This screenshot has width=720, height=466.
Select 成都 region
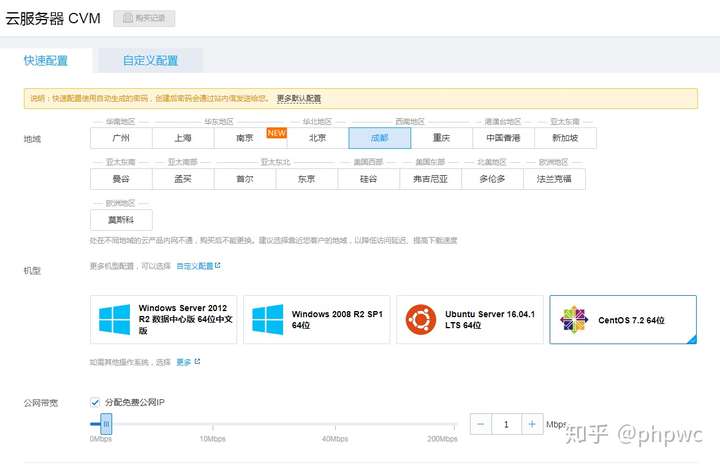(x=380, y=138)
